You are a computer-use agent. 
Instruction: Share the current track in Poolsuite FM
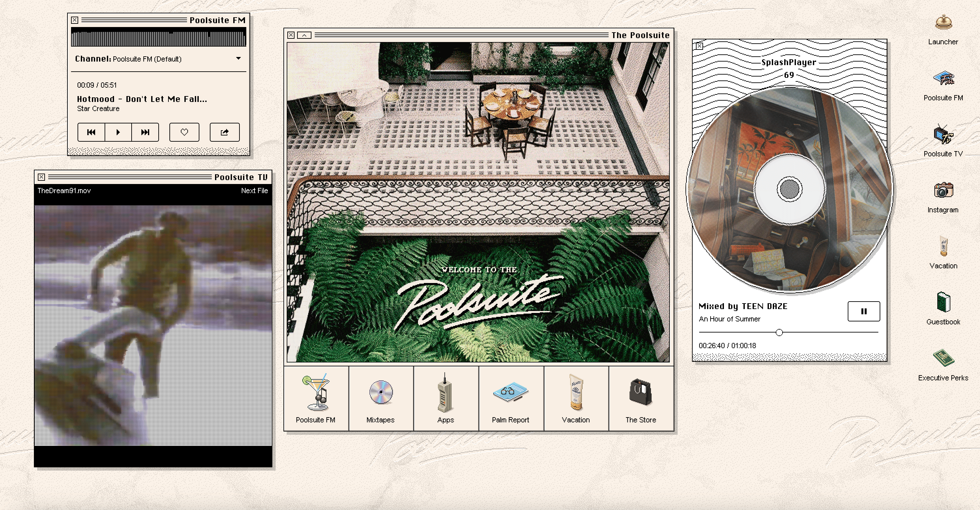[x=224, y=132]
